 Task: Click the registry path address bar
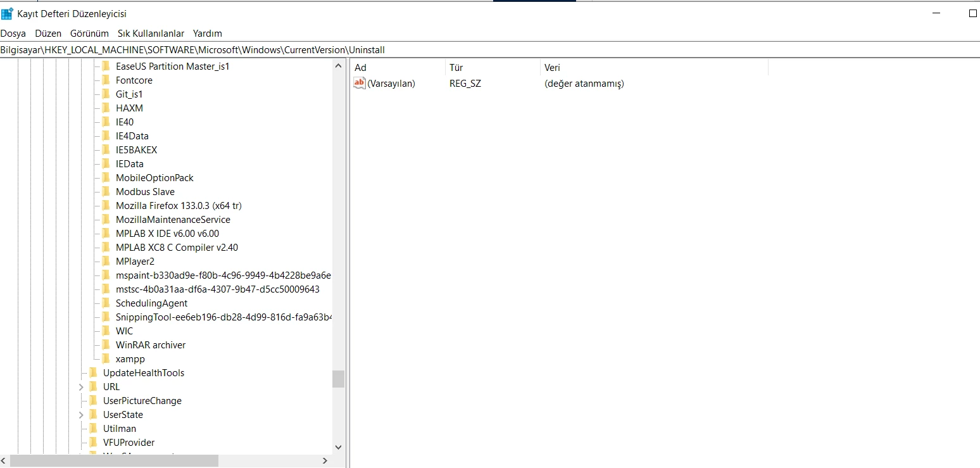490,50
